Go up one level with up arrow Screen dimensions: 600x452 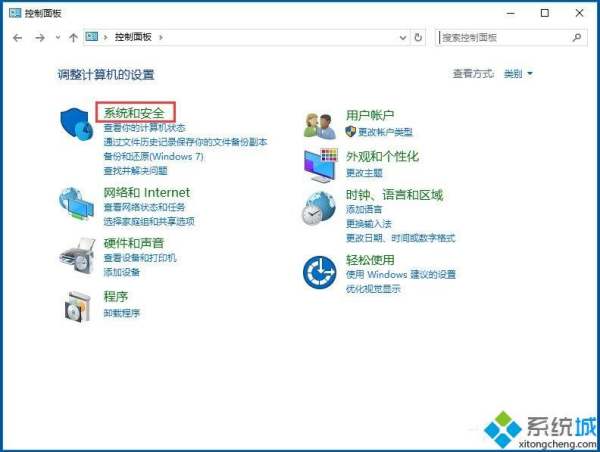click(73, 38)
